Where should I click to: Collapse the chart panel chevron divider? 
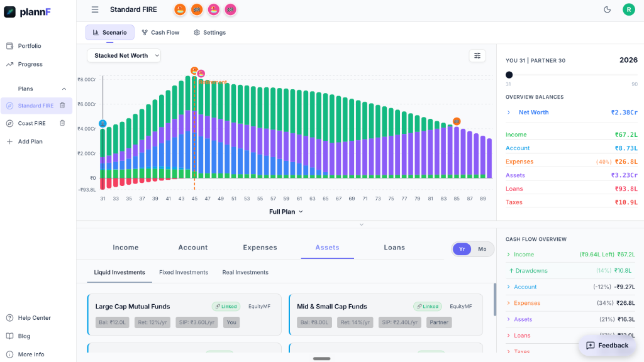tap(362, 224)
